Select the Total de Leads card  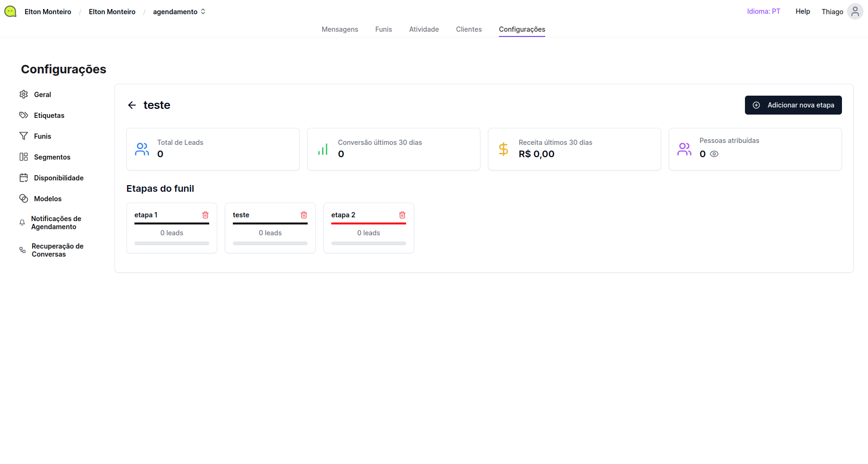(213, 149)
